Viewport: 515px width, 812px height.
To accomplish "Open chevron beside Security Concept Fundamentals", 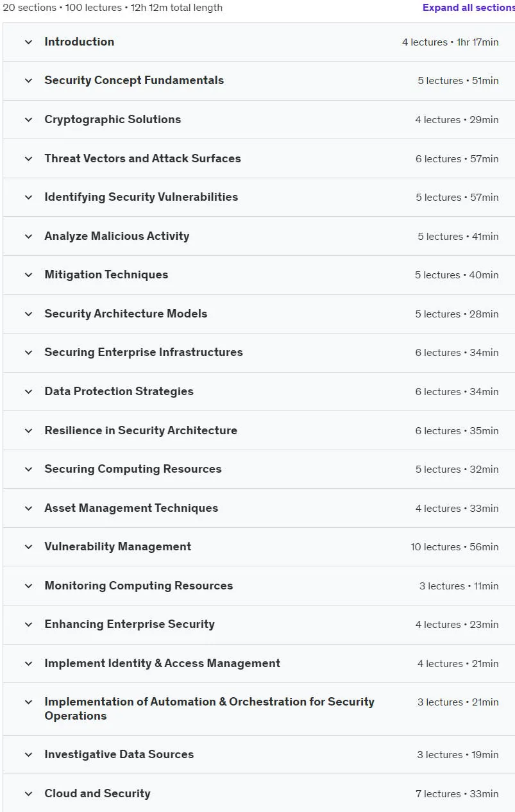I will 28,81.
